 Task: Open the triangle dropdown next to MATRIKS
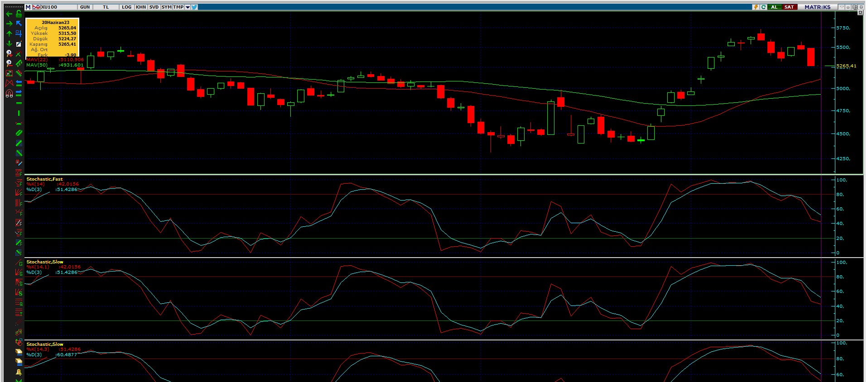(842, 7)
